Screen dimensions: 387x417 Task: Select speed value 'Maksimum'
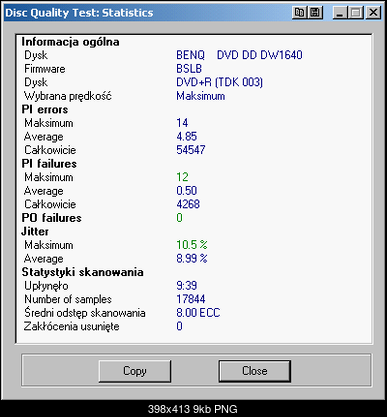coord(201,96)
